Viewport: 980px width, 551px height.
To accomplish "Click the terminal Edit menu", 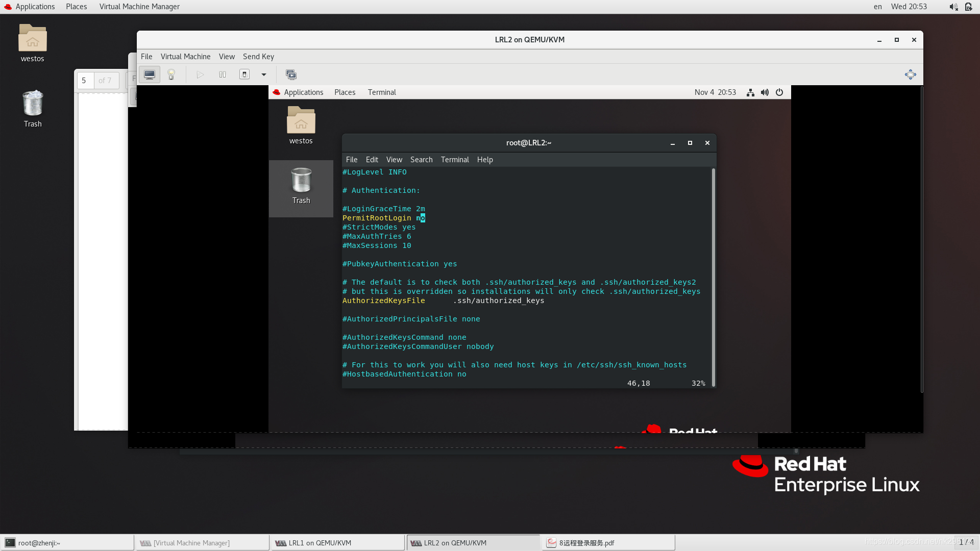I will (372, 160).
